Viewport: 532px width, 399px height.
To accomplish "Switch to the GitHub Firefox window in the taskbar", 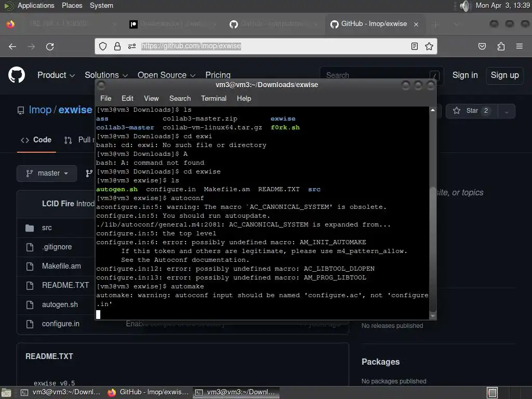I will [x=148, y=393].
